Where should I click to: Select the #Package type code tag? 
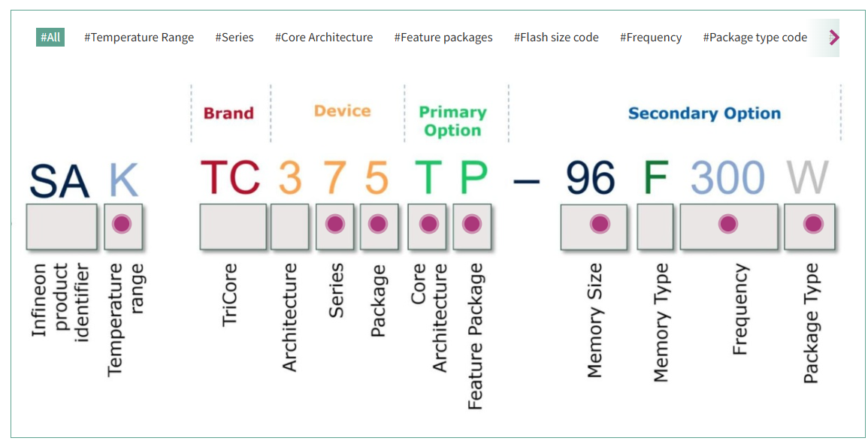(x=755, y=38)
